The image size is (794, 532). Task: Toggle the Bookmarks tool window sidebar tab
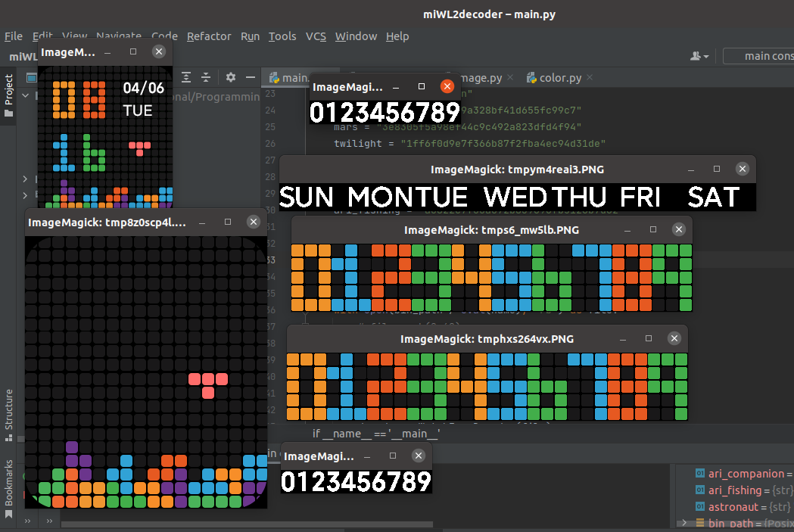pyautogui.click(x=8, y=489)
